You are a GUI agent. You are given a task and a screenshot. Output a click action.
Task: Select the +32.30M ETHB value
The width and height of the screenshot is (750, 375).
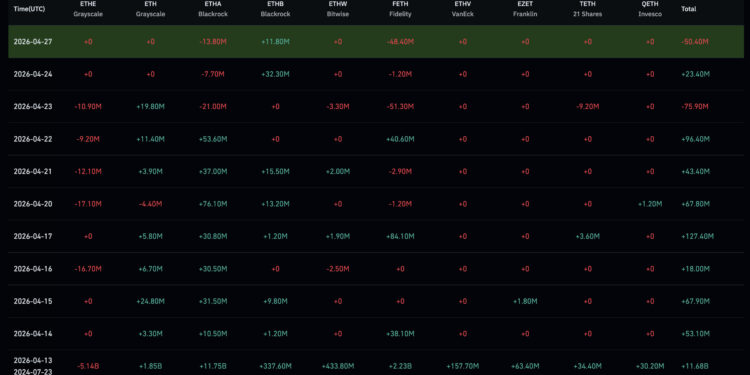275,74
